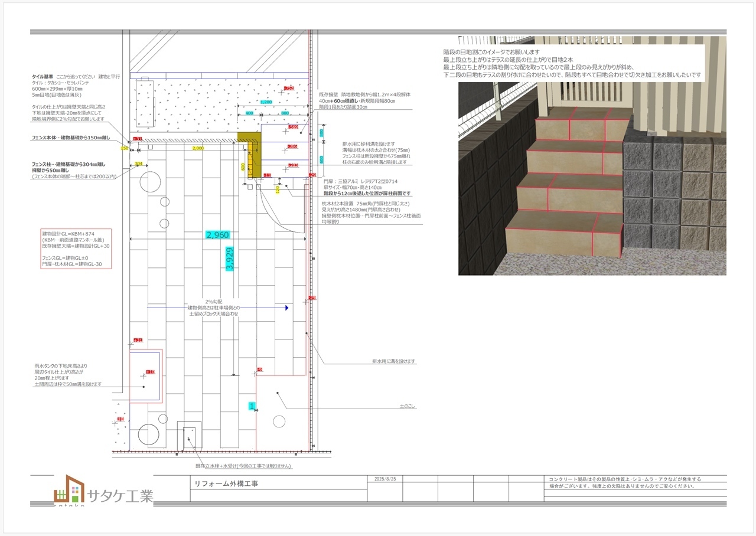Select the タイル基準 heading note
Image resolution: width=756 pixels, height=536 pixels.
click(x=43, y=77)
